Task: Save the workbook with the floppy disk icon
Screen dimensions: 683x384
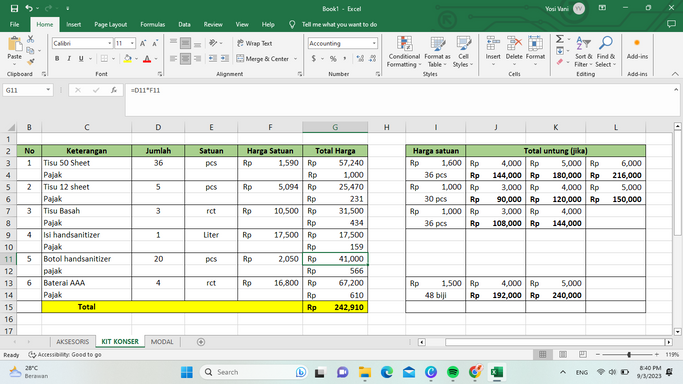Action: click(14, 8)
